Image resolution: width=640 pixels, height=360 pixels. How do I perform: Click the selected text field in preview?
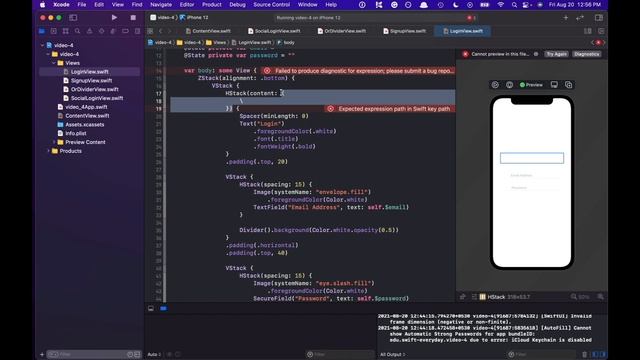532,158
